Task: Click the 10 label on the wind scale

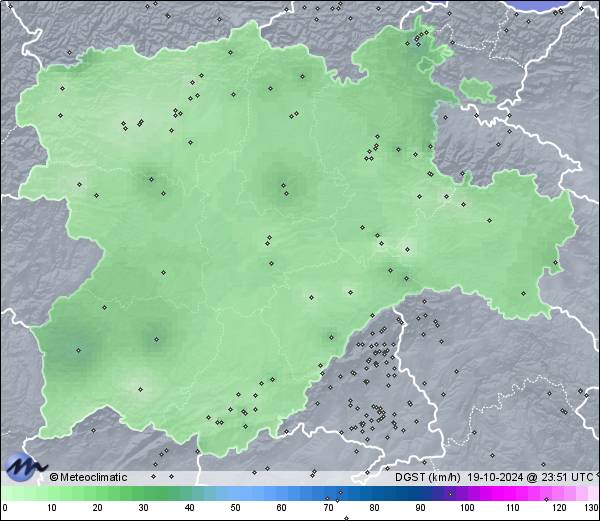Action: click(x=52, y=508)
